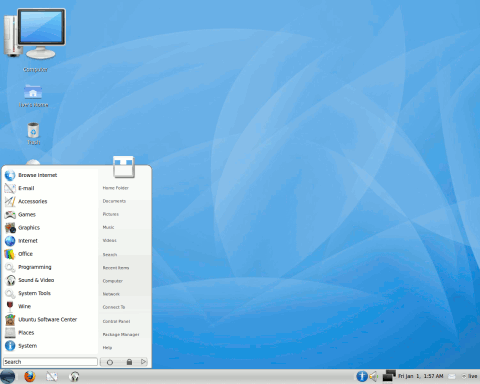This screenshot has width=480, height=384.
Task: Click the power shutdown button
Action: click(x=110, y=362)
